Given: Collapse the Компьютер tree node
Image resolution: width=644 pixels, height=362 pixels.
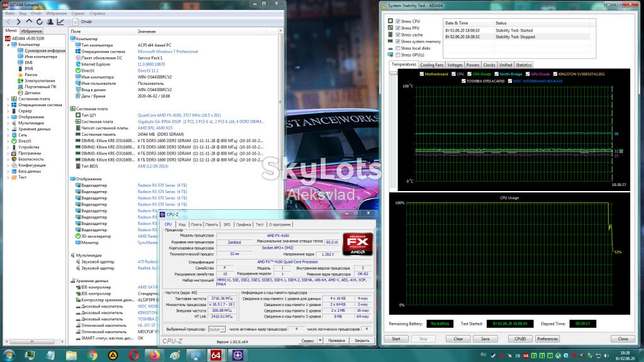Looking at the screenshot, I should point(8,45).
